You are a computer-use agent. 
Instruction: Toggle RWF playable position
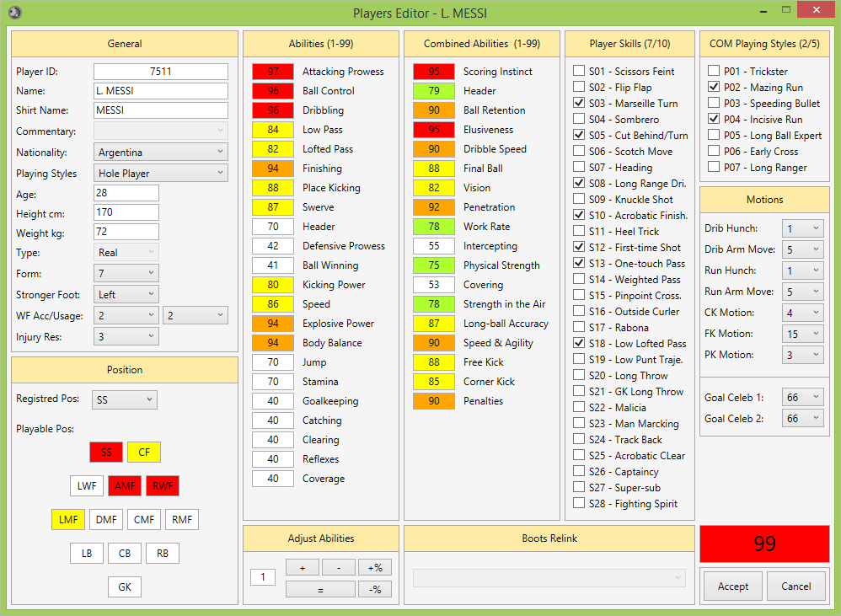(x=163, y=485)
